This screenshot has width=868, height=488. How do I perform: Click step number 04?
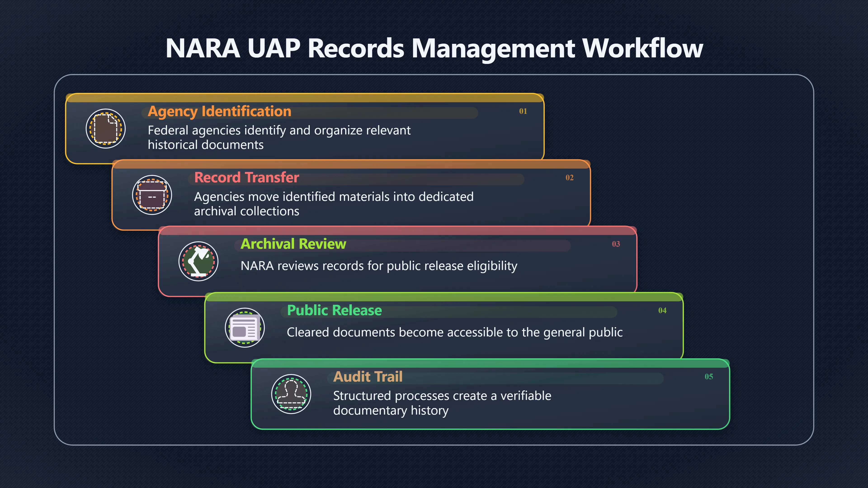663,310
